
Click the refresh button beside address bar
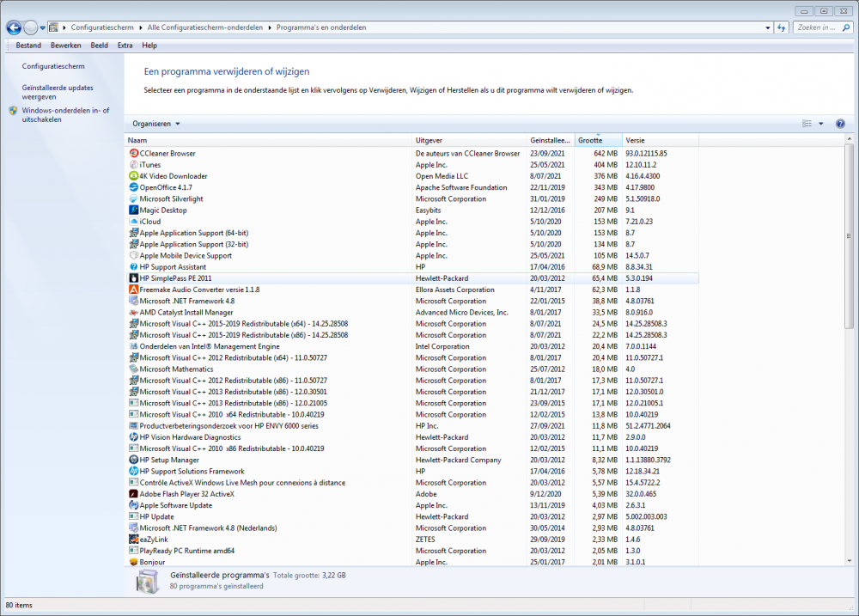tap(781, 27)
